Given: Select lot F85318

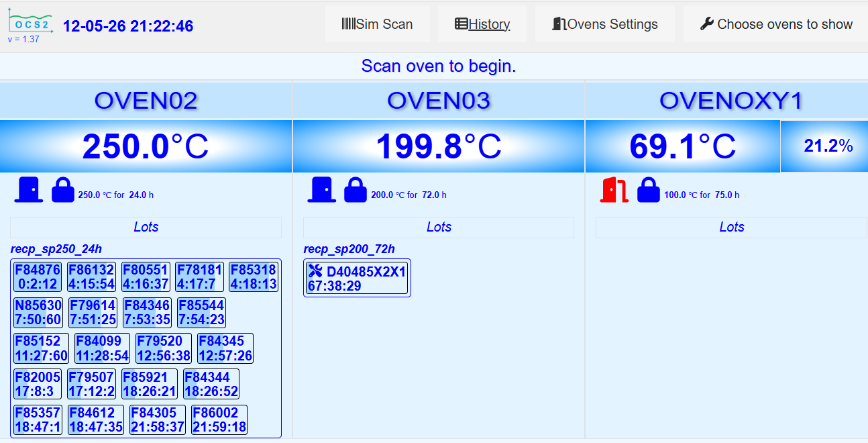Looking at the screenshot, I should (254, 277).
